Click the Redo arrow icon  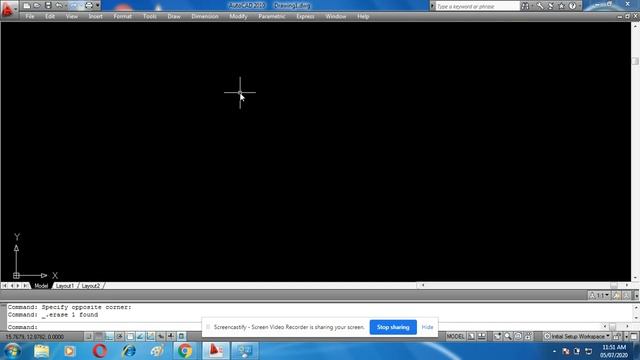point(74,6)
